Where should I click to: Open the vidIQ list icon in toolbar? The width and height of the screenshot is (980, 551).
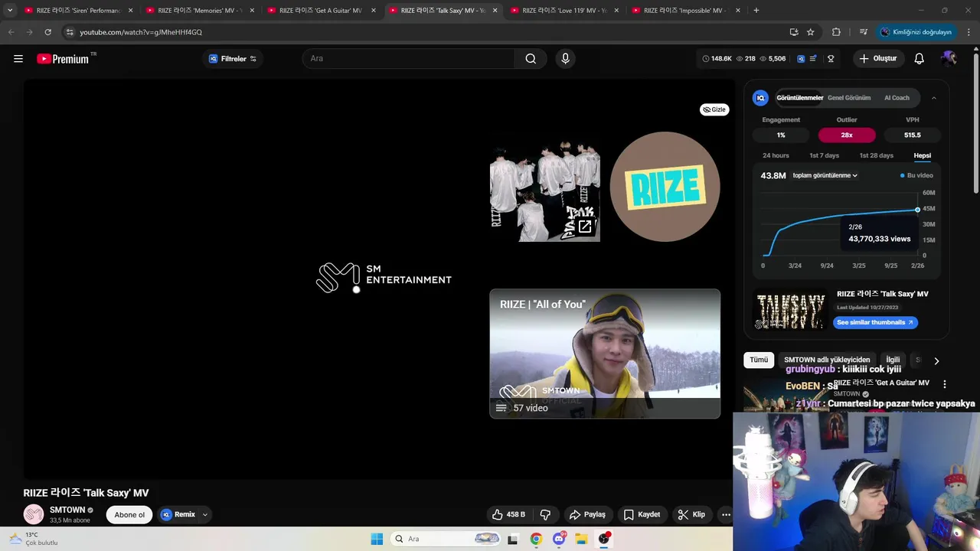[813, 59]
